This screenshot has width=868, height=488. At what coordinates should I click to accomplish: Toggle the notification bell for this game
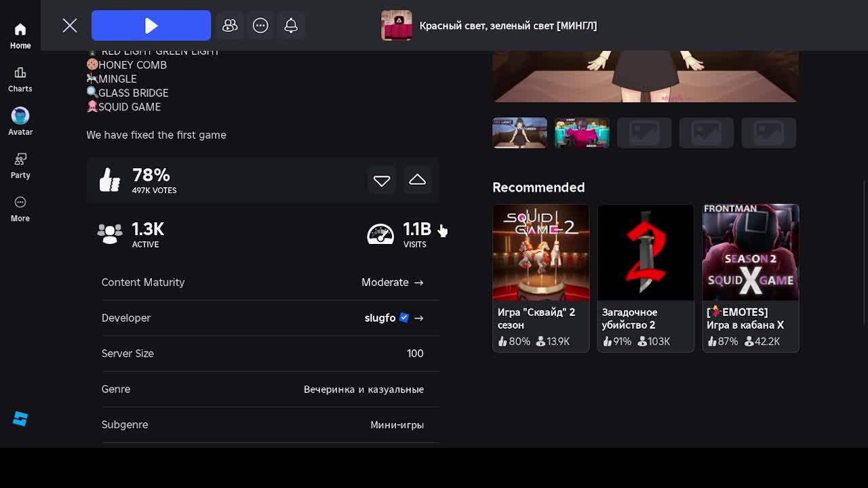pyautogui.click(x=291, y=26)
